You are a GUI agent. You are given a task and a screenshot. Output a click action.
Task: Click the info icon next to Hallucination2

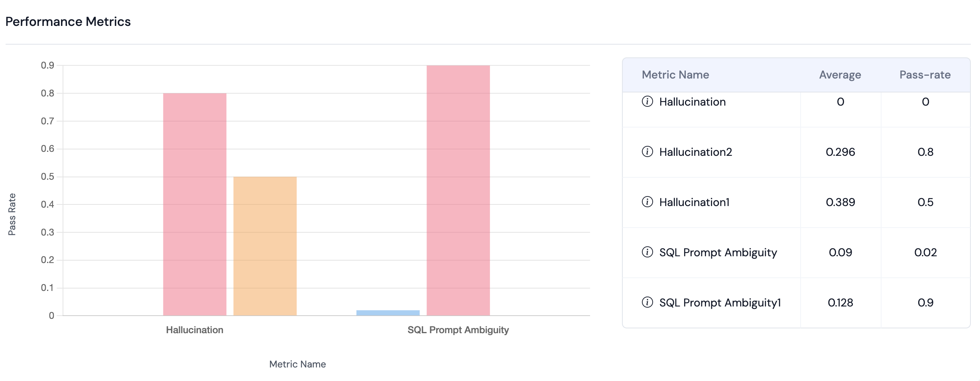(x=647, y=152)
